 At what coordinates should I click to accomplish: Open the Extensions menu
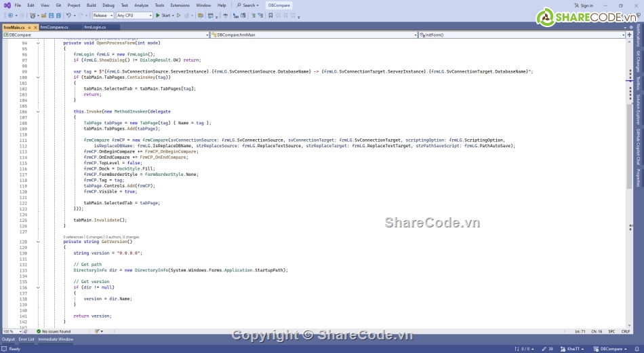pyautogui.click(x=180, y=5)
